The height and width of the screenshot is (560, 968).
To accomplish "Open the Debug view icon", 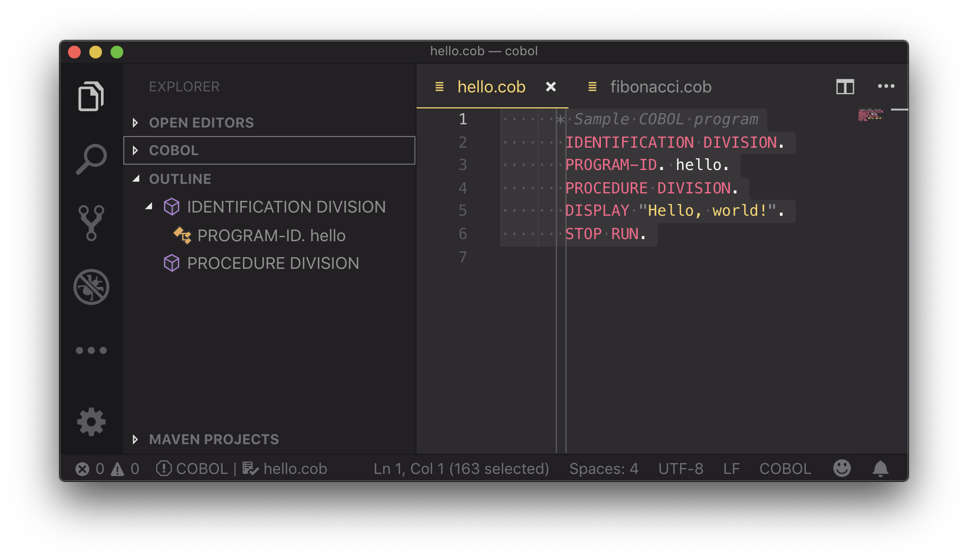I will (x=91, y=287).
